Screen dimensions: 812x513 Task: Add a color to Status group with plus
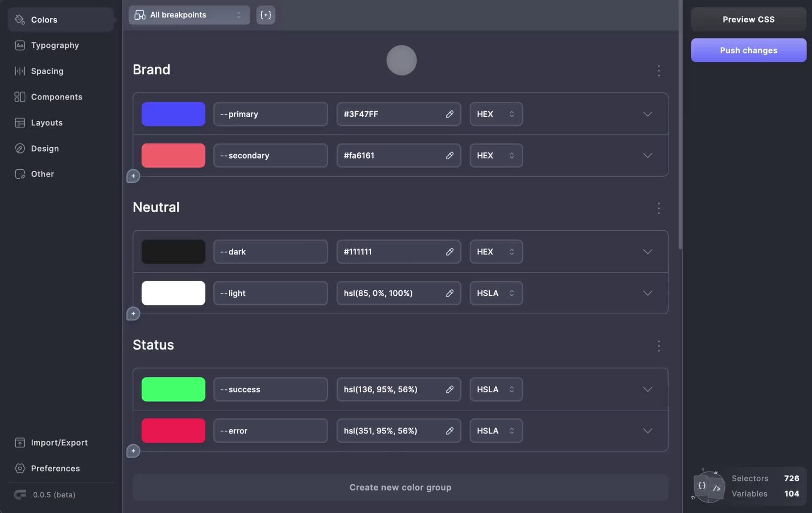click(x=133, y=451)
